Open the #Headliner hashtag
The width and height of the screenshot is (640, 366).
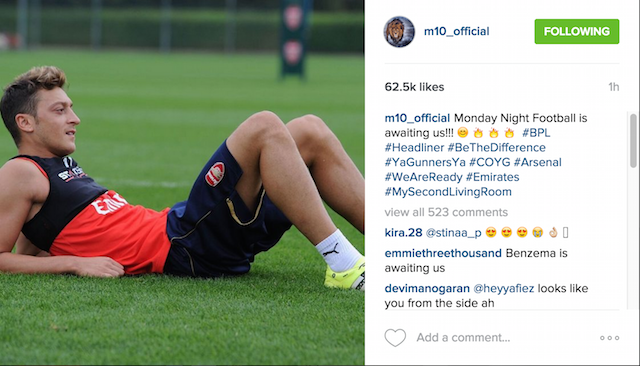tap(414, 147)
